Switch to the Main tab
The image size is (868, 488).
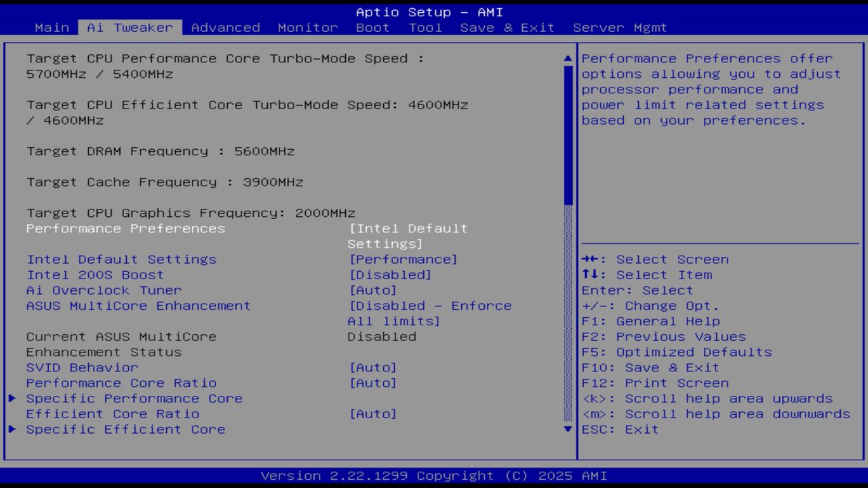tap(52, 27)
